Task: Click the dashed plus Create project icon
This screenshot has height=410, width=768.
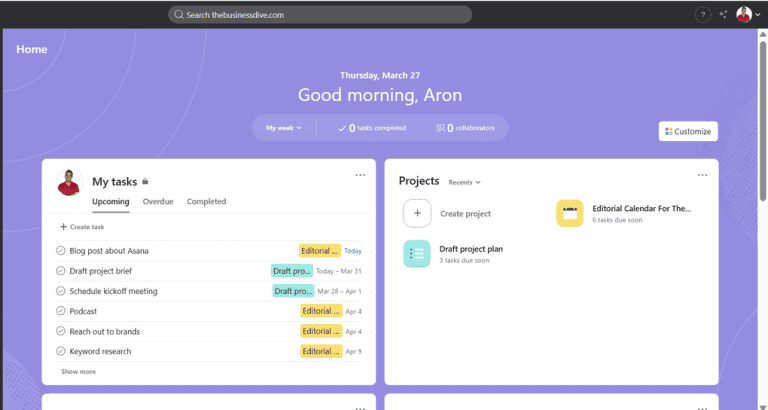Action: coord(417,214)
